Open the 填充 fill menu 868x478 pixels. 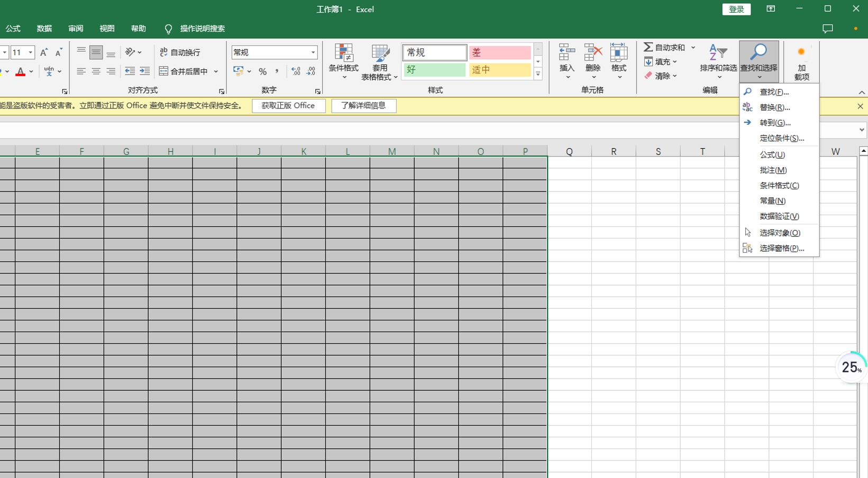[x=661, y=62]
